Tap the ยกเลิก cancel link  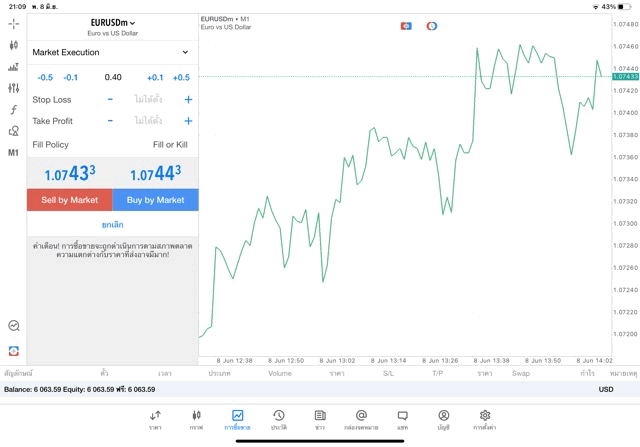coord(112,225)
